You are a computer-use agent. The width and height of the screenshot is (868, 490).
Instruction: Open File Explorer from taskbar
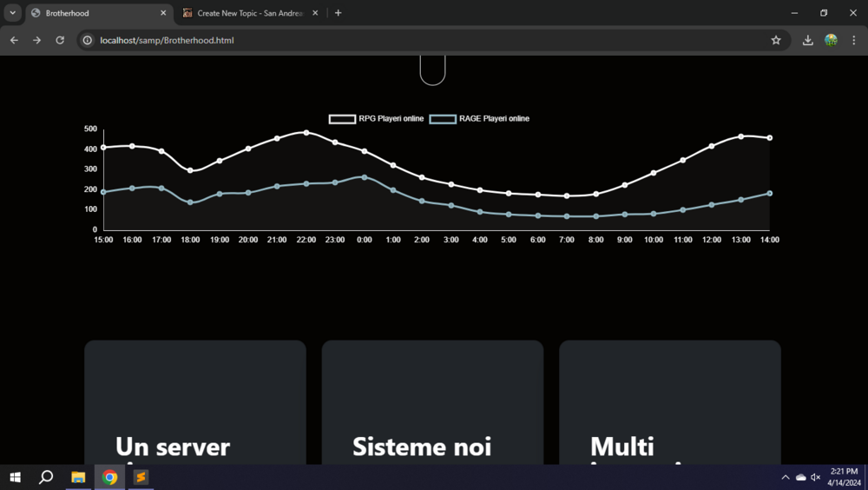point(78,477)
